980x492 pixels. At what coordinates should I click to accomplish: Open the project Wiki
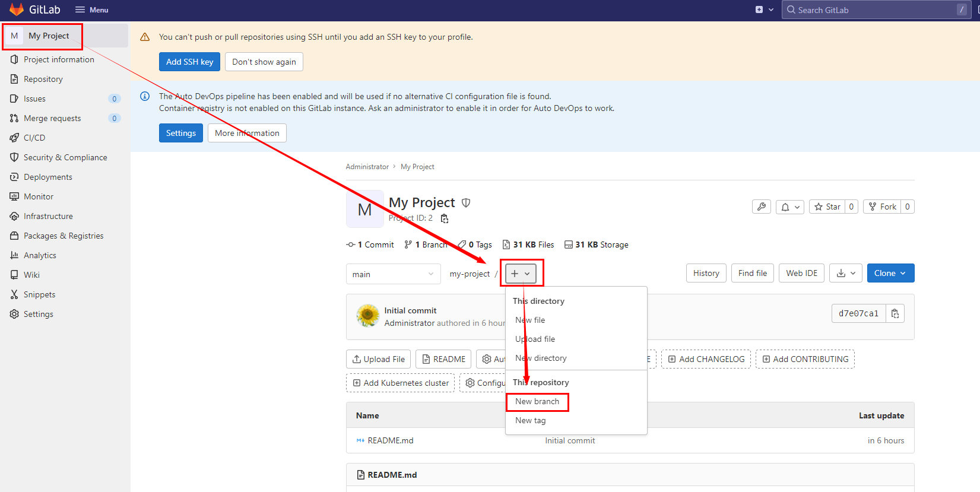31,275
